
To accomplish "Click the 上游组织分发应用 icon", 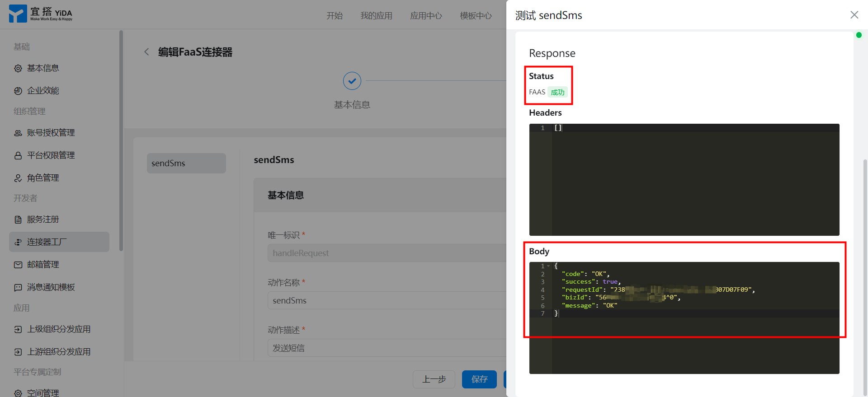I will (18, 352).
